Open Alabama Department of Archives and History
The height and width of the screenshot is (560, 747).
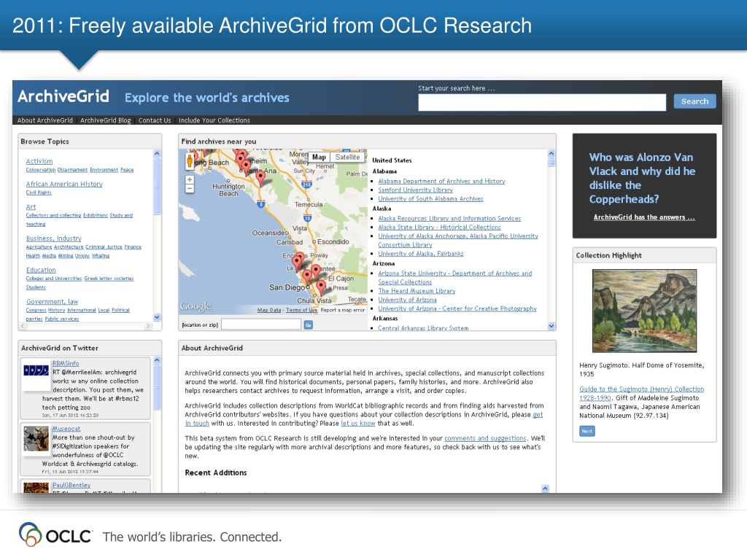441,182
